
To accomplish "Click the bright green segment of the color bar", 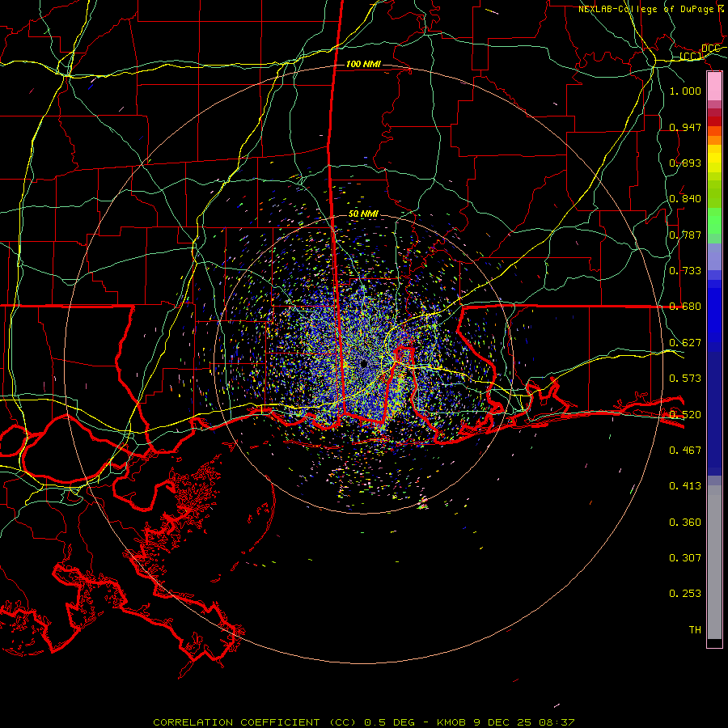I will pyautogui.click(x=714, y=221).
